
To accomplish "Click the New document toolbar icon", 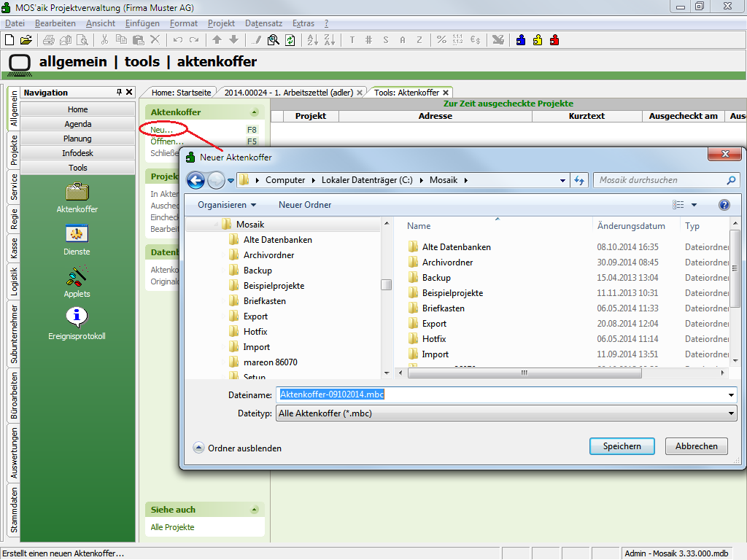I will pyautogui.click(x=9, y=40).
